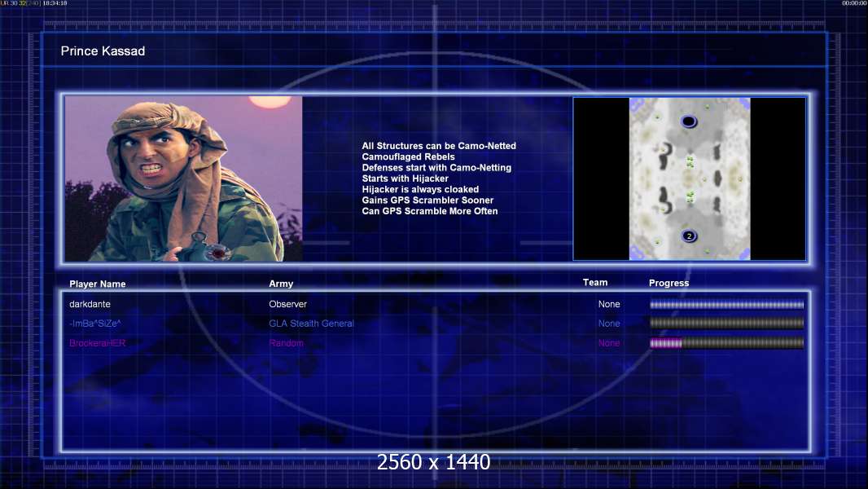Click 'Starts with Hijacker' text
The height and width of the screenshot is (489, 868).
(x=406, y=178)
